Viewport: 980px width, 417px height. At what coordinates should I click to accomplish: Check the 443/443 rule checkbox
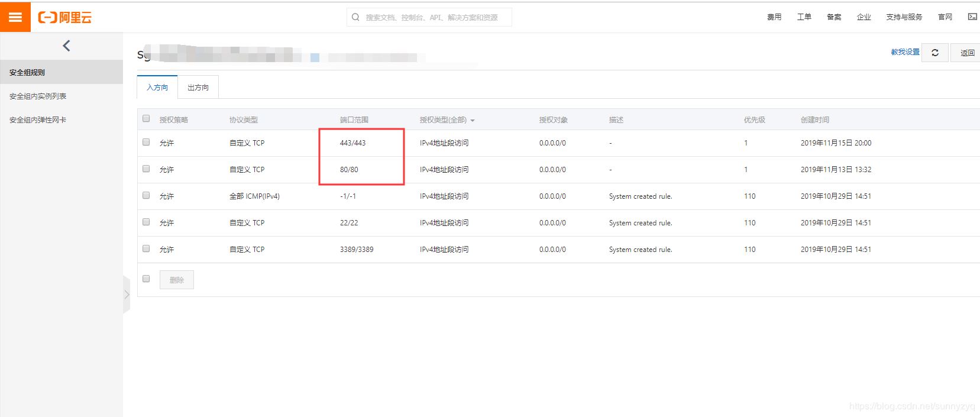point(146,143)
